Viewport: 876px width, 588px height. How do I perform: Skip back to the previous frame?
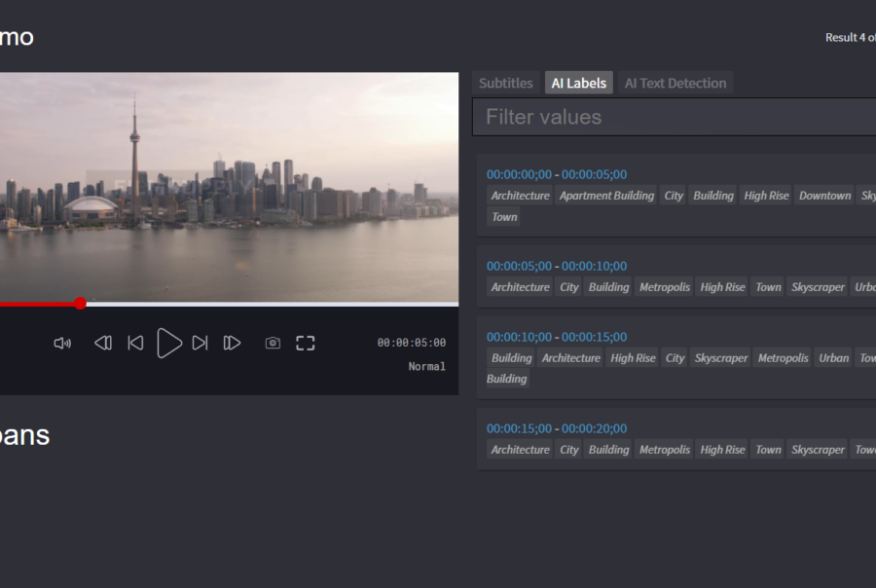(x=135, y=343)
